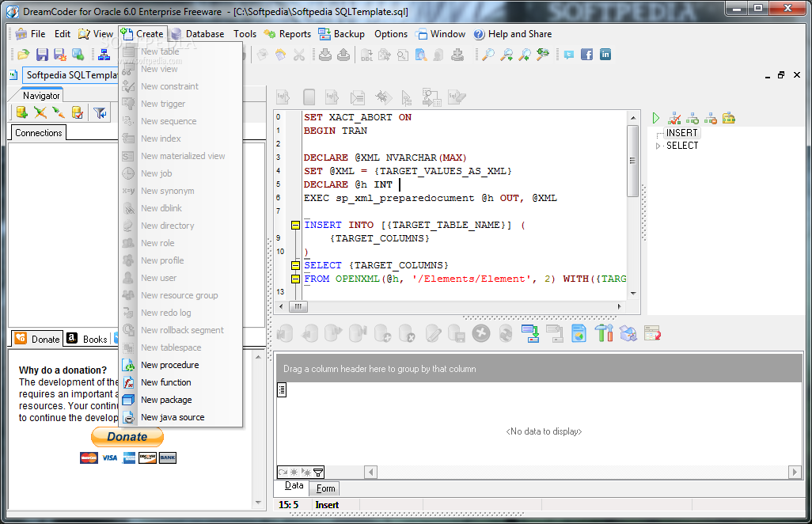This screenshot has height=524, width=812.
Task: Click the New package icon
Action: coord(128,400)
